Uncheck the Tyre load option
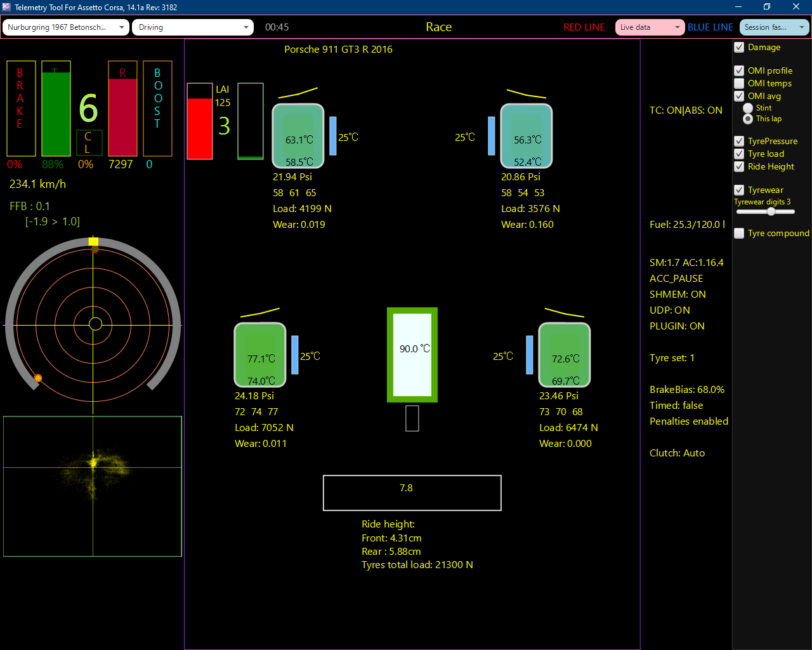This screenshot has height=650, width=812. (x=739, y=154)
